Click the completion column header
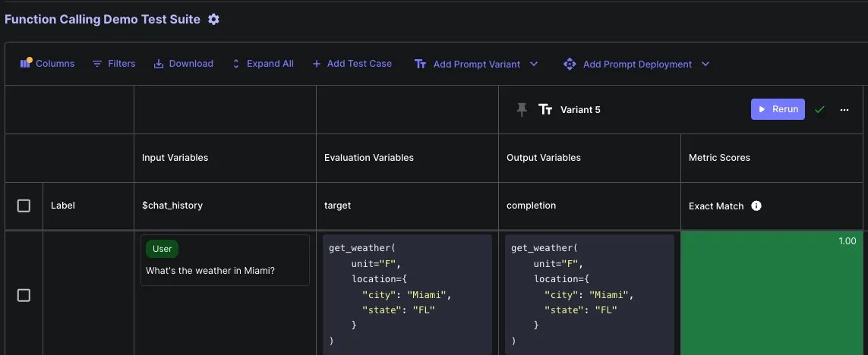The width and height of the screenshot is (868, 355). (x=532, y=206)
